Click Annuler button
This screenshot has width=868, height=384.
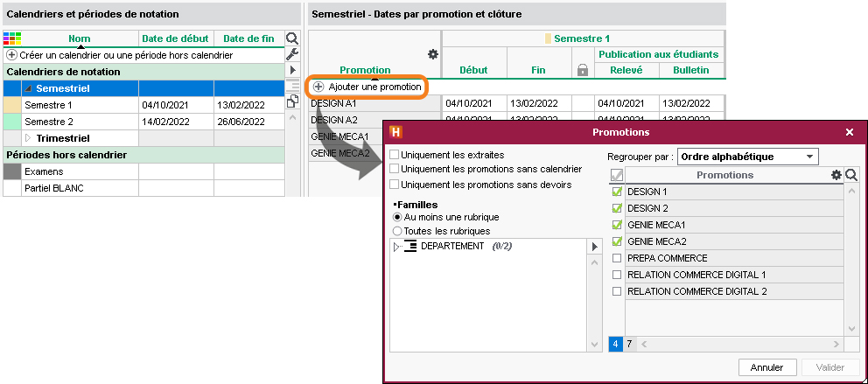click(766, 367)
